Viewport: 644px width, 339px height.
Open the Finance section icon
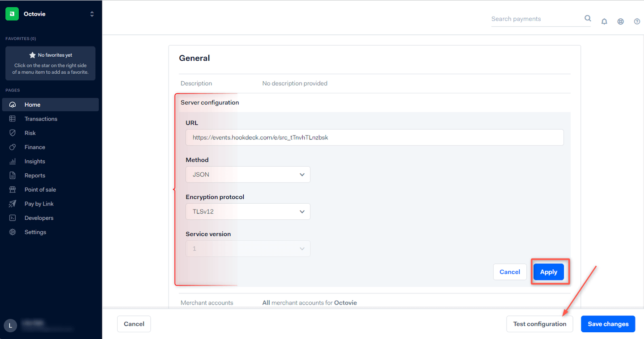pos(13,146)
